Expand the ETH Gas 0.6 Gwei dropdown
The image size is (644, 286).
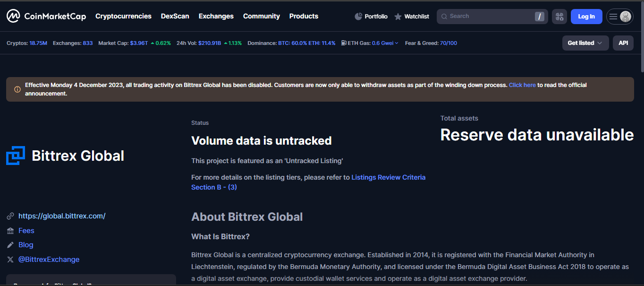click(385, 43)
